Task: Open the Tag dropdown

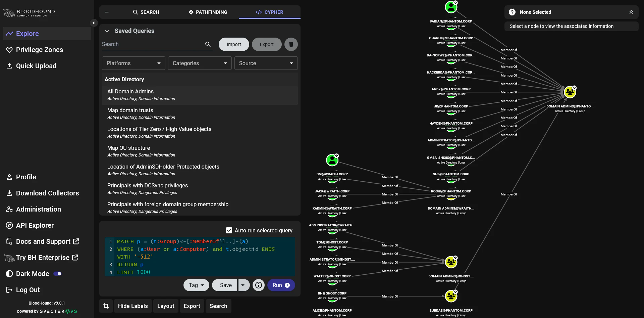Action: 196,285
